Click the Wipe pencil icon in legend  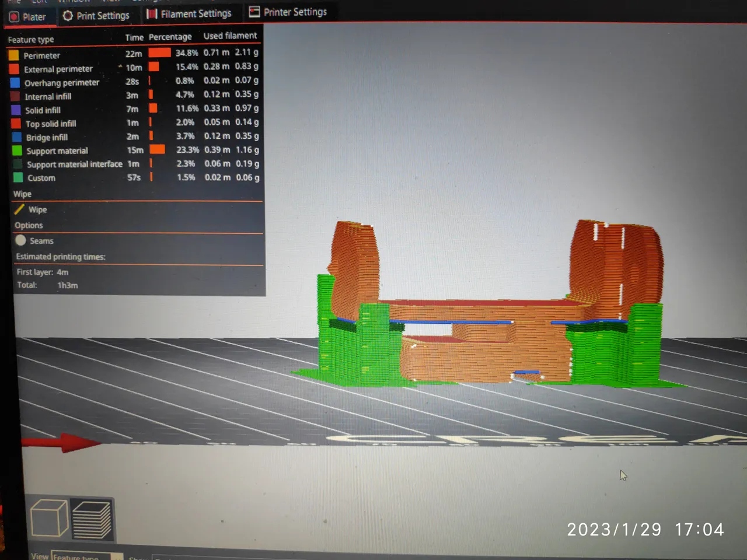click(x=19, y=209)
